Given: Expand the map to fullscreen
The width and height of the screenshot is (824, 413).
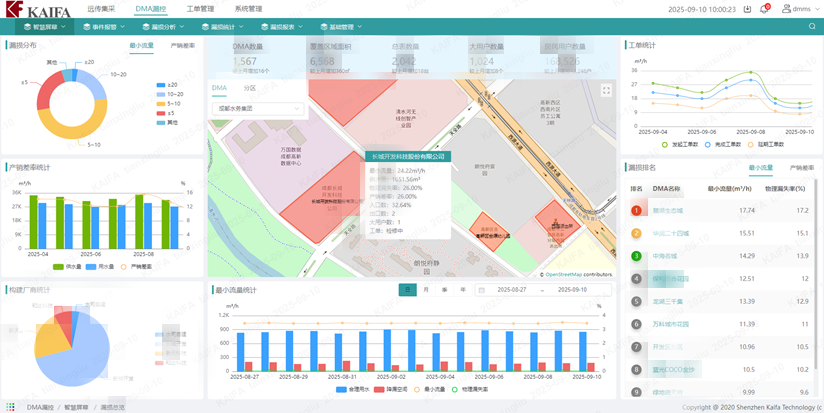Looking at the screenshot, I should pos(605,91).
